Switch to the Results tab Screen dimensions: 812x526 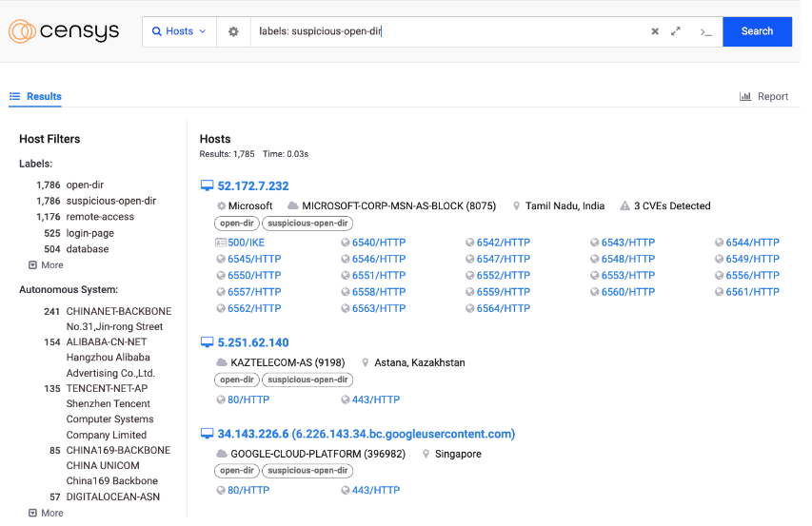(36, 96)
